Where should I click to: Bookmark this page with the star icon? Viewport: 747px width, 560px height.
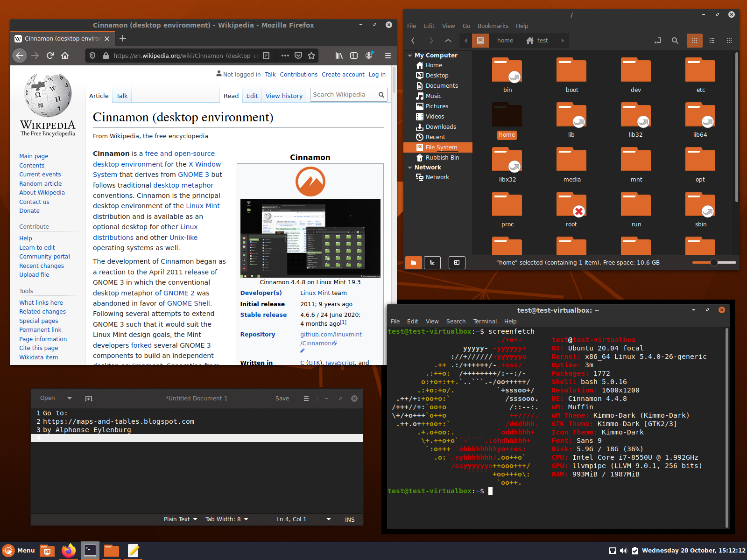click(311, 56)
